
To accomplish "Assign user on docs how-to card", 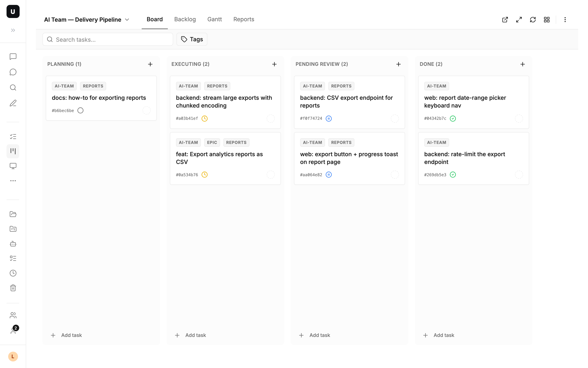I will (147, 110).
